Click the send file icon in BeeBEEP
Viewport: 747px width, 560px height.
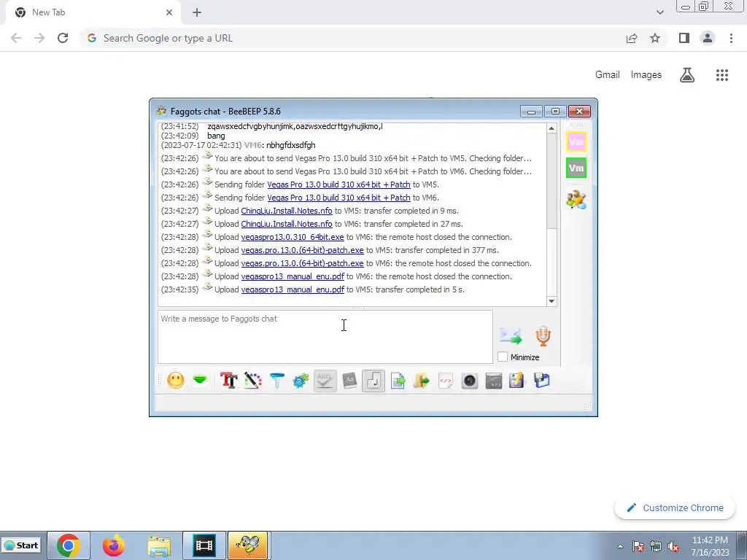coord(398,381)
